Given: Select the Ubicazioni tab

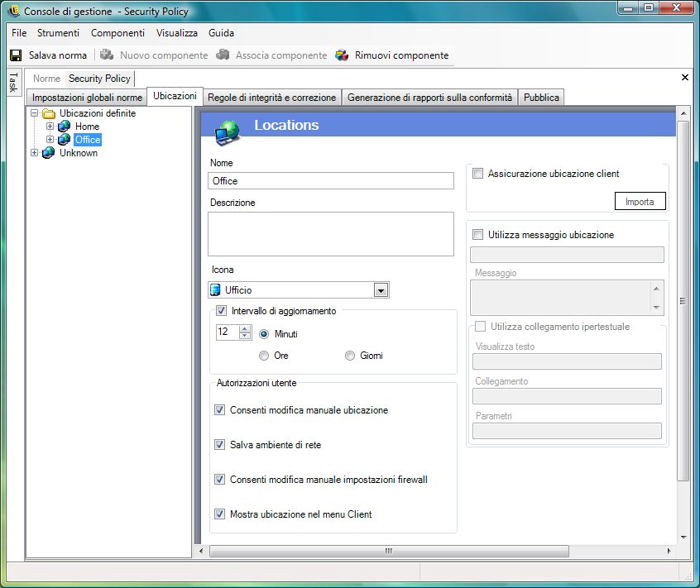Looking at the screenshot, I should 175,96.
